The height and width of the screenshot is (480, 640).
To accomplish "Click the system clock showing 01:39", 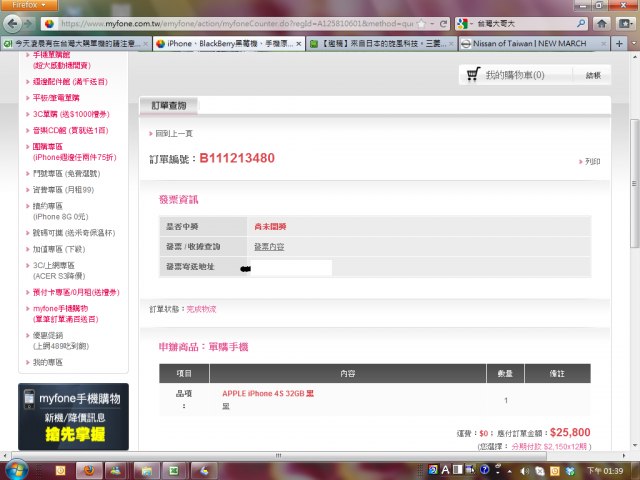I will pos(605,471).
